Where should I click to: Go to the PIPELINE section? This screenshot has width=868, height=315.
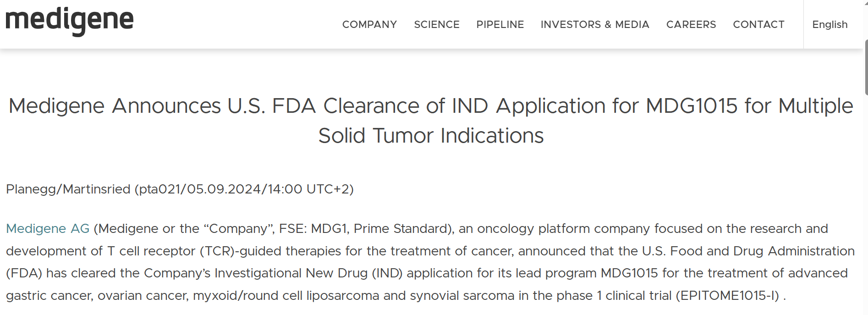[x=500, y=25]
